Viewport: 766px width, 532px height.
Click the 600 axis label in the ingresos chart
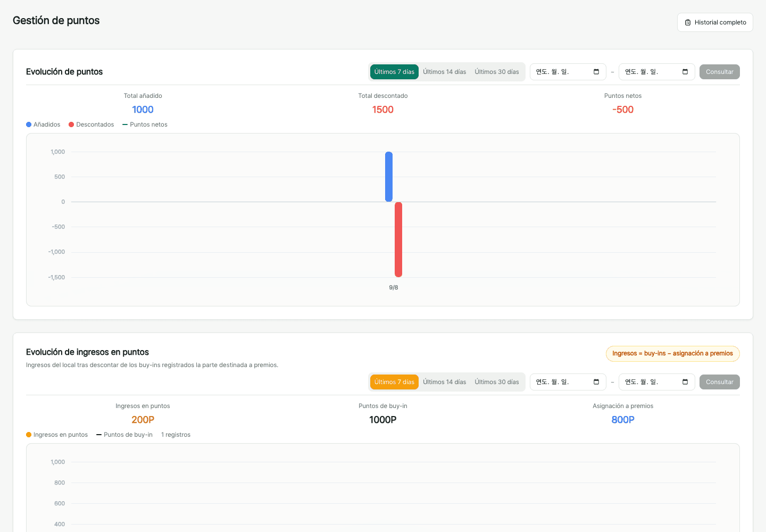point(60,503)
